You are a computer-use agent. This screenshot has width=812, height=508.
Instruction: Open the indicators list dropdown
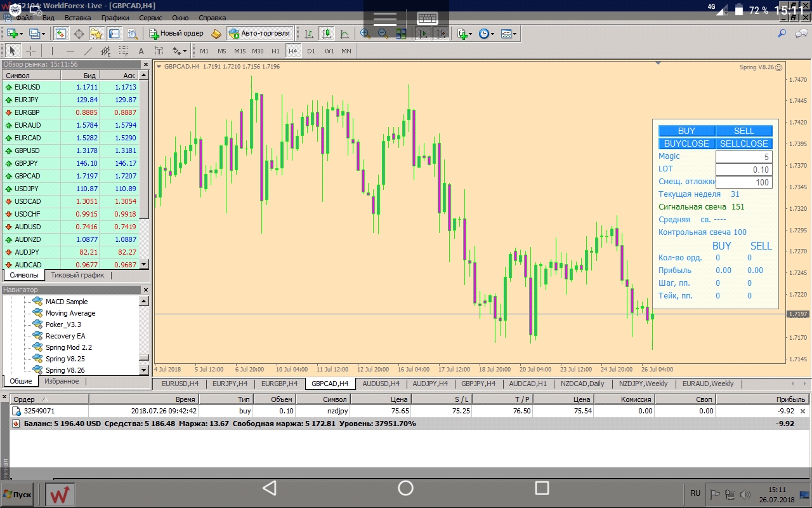pyautogui.click(x=464, y=33)
